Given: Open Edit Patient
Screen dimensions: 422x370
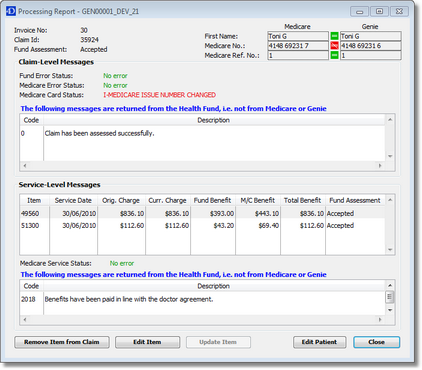Looking at the screenshot, I should click(319, 342).
